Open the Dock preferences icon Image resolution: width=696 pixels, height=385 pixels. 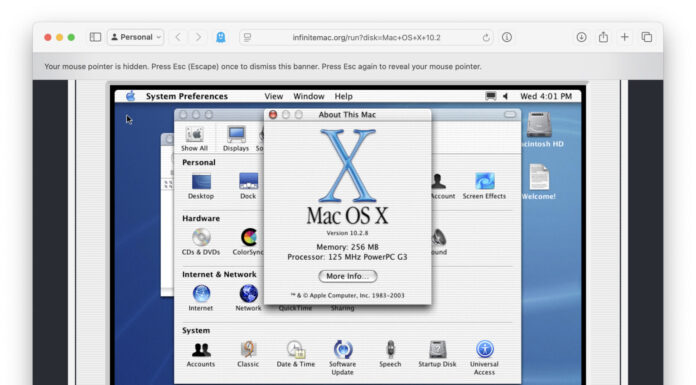coord(248,186)
